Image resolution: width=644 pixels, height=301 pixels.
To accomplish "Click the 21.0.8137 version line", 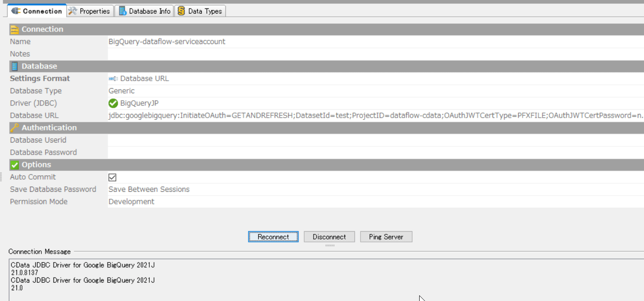I will coord(24,273).
